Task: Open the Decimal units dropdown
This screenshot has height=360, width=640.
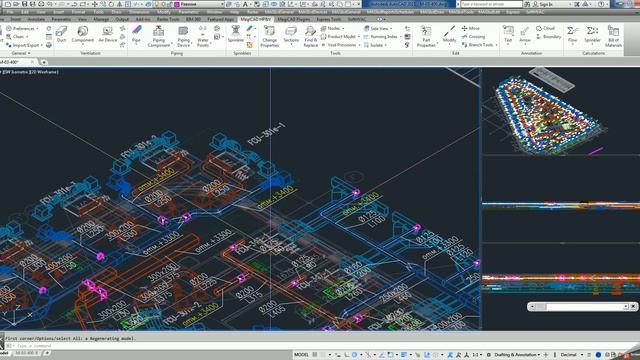Action: pyautogui.click(x=571, y=355)
